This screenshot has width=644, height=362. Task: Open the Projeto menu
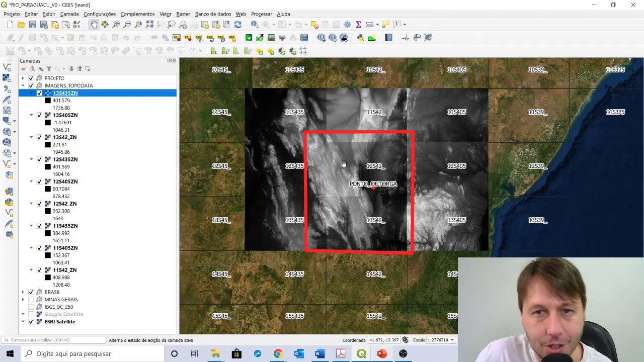point(12,14)
